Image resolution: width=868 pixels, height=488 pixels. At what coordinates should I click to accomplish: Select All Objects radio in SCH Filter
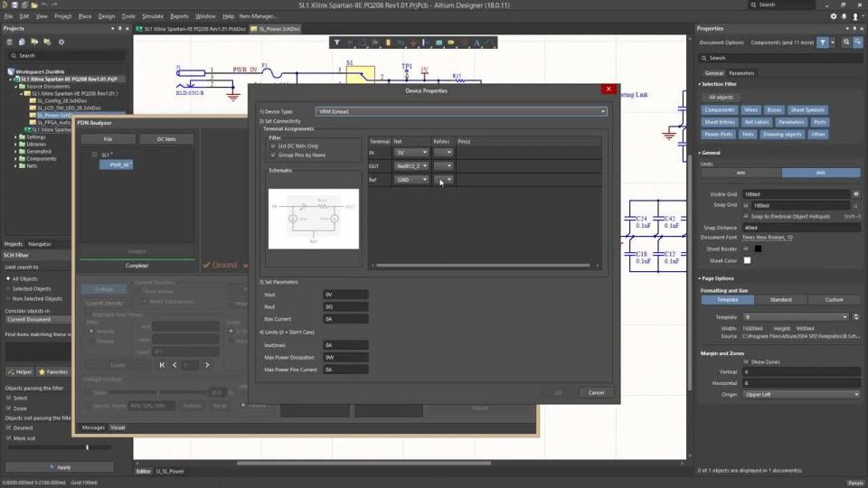click(x=8, y=279)
